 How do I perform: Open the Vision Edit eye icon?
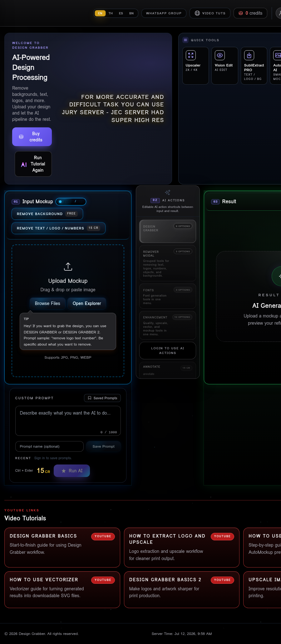tap(220, 55)
